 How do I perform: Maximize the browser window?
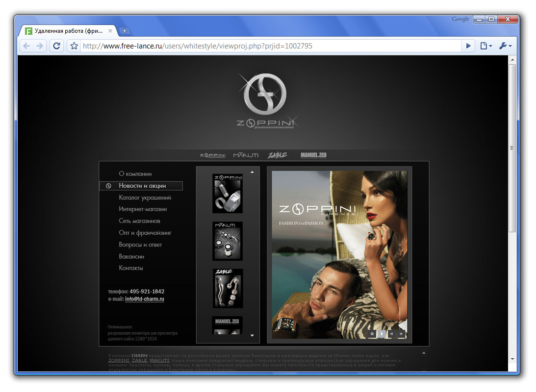(x=491, y=20)
